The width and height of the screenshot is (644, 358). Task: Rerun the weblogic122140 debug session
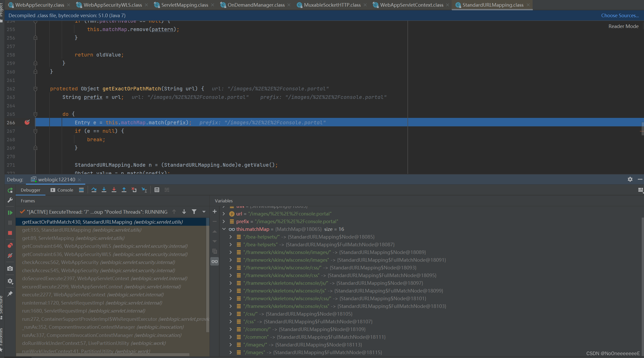point(10,190)
